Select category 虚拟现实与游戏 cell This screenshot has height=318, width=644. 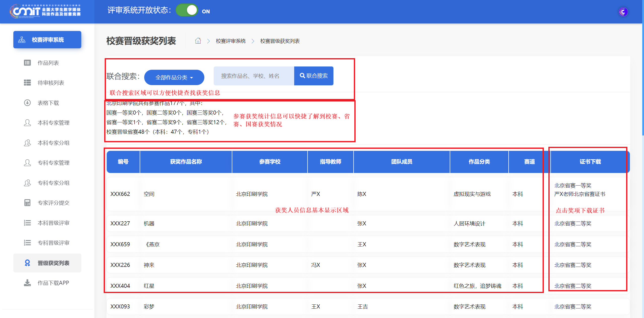pyautogui.click(x=472, y=194)
